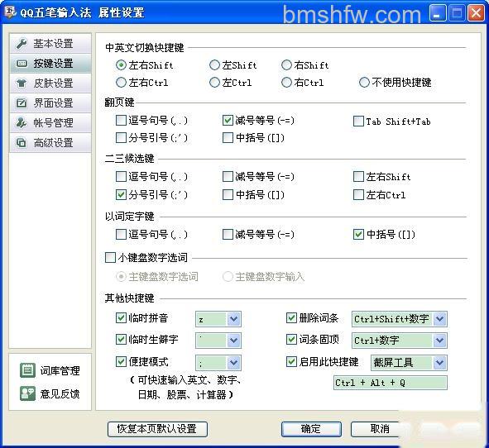The width and height of the screenshot is (489, 448).
Task: Enable 左右Shift under 二三候选键
Action: (x=358, y=177)
